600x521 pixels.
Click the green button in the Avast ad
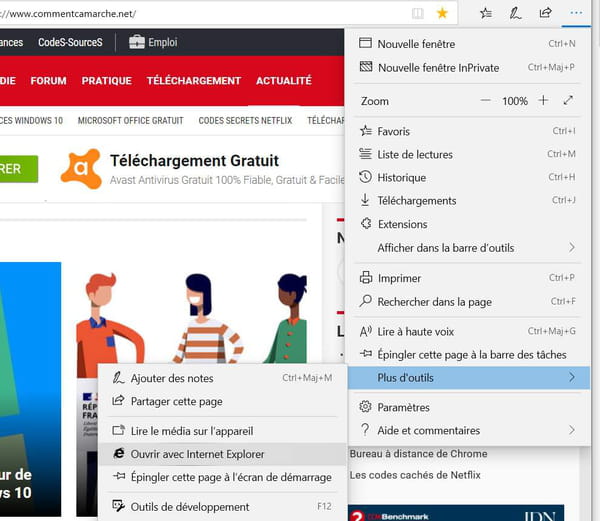click(19, 169)
